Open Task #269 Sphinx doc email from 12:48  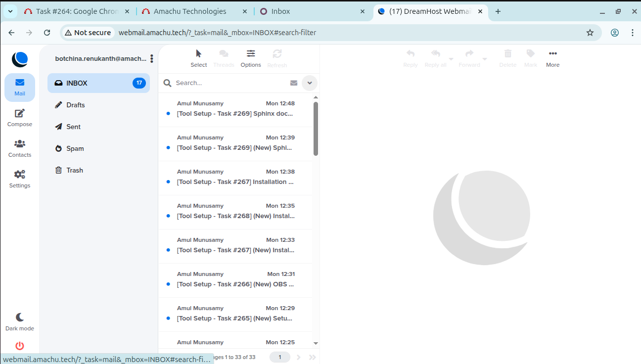point(235,113)
